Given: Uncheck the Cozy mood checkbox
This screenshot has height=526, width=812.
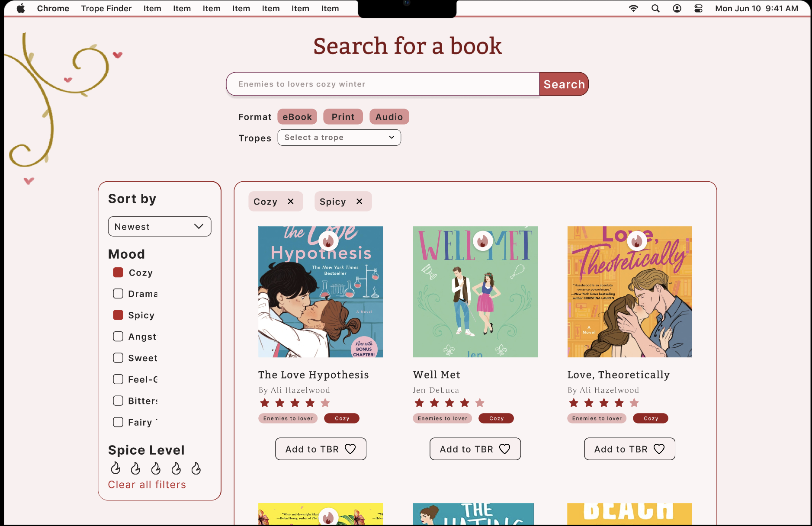Looking at the screenshot, I should tap(118, 273).
